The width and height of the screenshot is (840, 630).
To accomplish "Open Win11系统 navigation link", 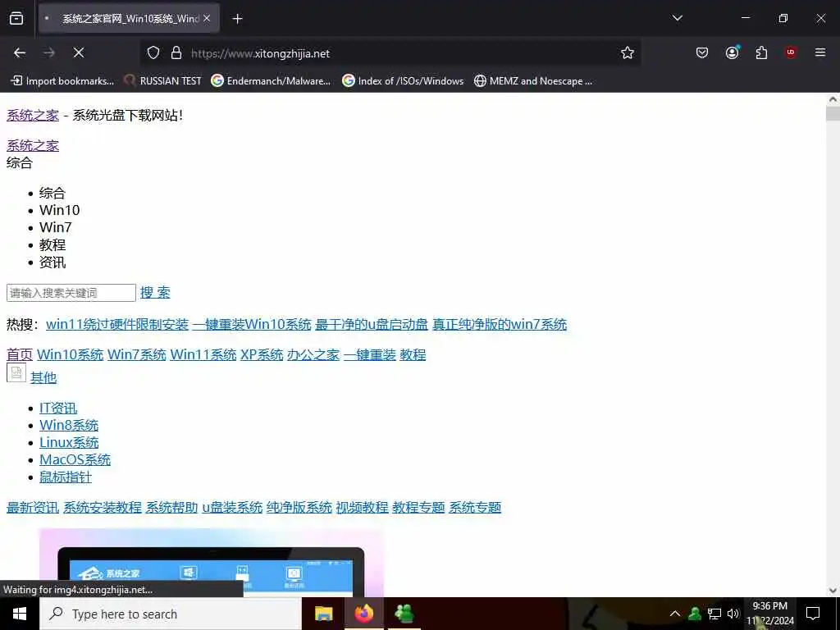I will click(x=203, y=354).
